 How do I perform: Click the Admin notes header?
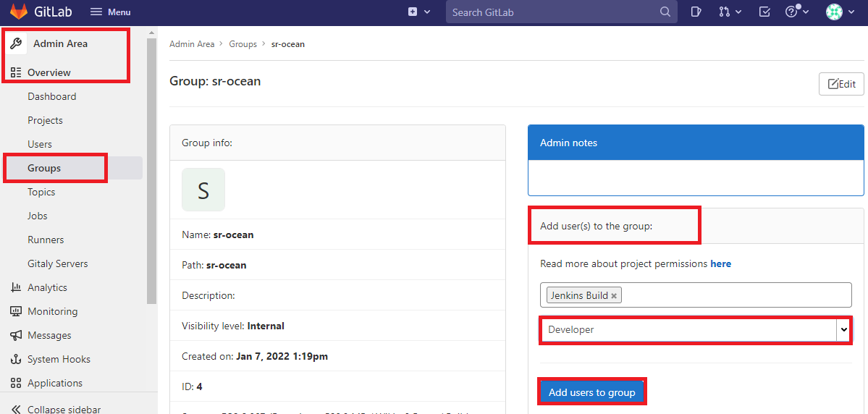click(x=696, y=143)
